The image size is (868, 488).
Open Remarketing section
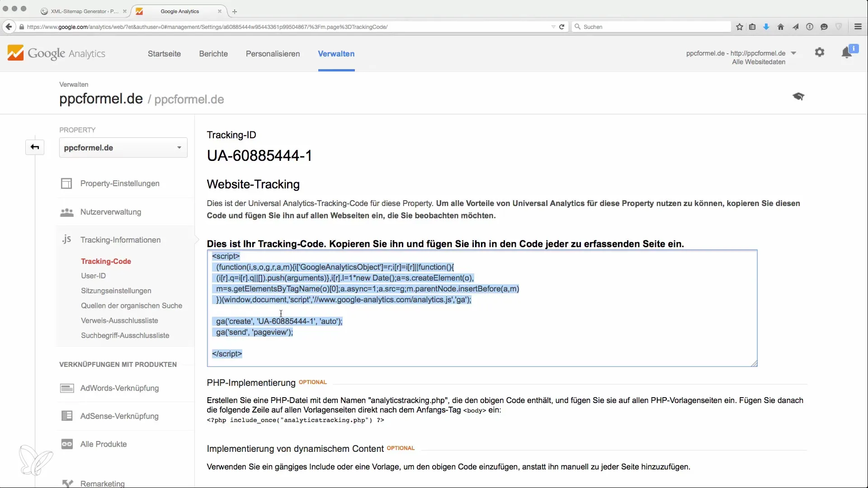pos(103,483)
